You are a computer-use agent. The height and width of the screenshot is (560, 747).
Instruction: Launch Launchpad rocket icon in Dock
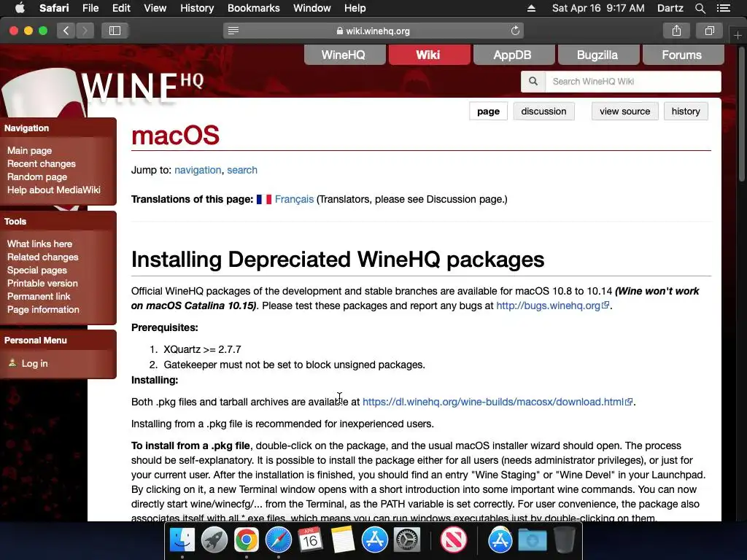(214, 540)
